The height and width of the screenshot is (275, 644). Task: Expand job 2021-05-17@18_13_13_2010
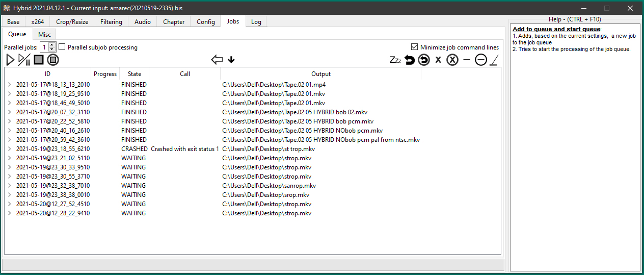pos(9,85)
